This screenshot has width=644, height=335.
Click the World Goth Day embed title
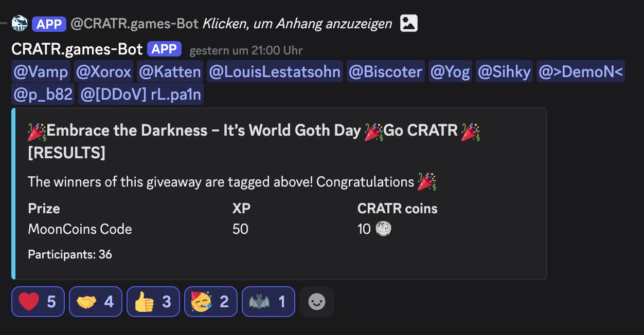coord(254,141)
